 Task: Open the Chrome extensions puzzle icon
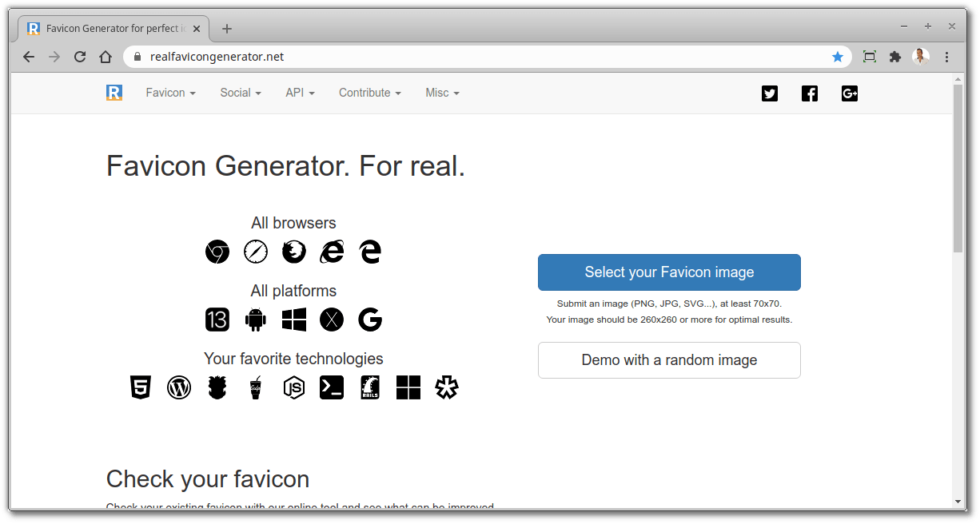[895, 57]
